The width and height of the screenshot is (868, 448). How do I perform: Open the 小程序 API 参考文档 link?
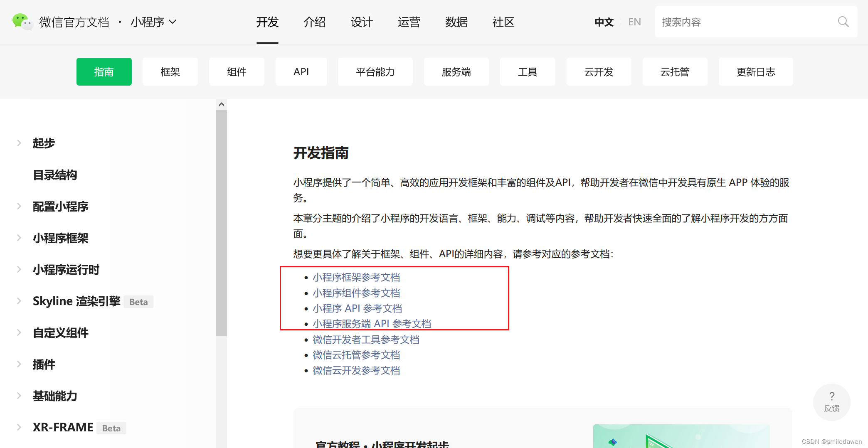[357, 308]
